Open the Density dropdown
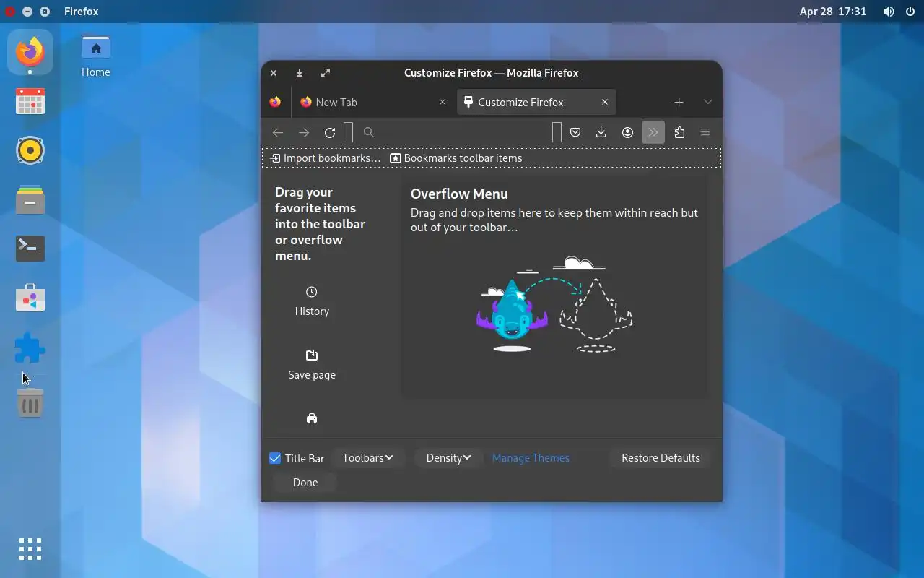Screen dimensions: 924x578 point(448,458)
